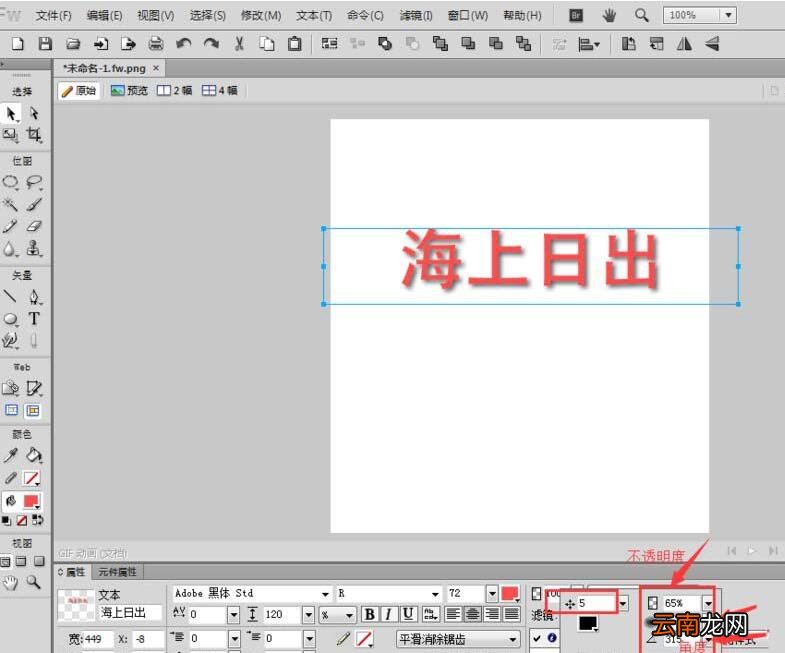Open the font style R dropdown
Image resolution: width=785 pixels, height=653 pixels.
coord(436,594)
